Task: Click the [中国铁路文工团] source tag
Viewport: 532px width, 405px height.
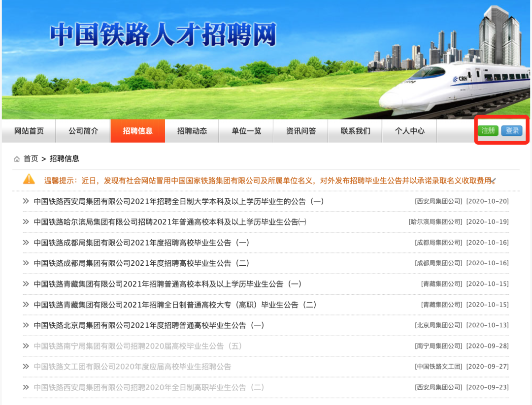Action: tap(438, 367)
